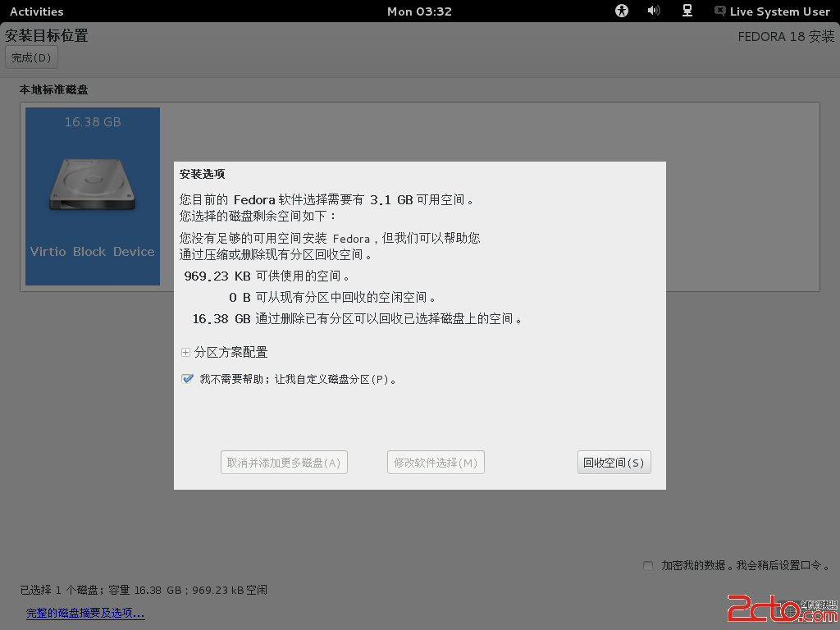Click the 16.38 GB 通过删除已有分区 line
The height and width of the screenshot is (630, 840).
(357, 319)
